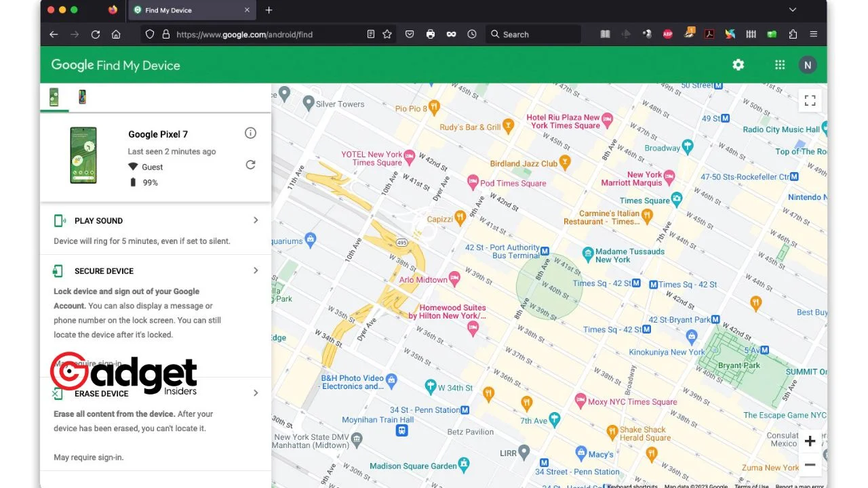Viewport: 868px width, 488px height.
Task: Click the Moxy NYC Times Square marker
Action: tap(580, 400)
